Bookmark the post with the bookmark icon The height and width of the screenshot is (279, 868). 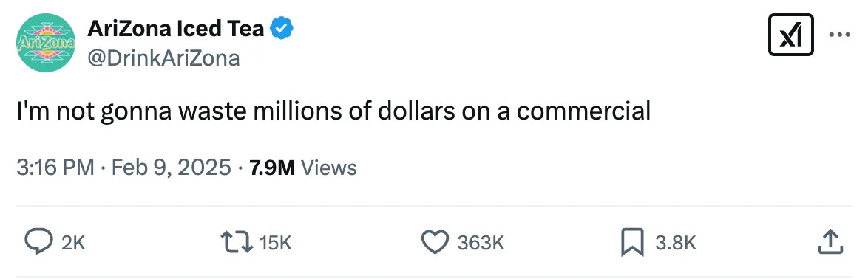[x=631, y=243]
